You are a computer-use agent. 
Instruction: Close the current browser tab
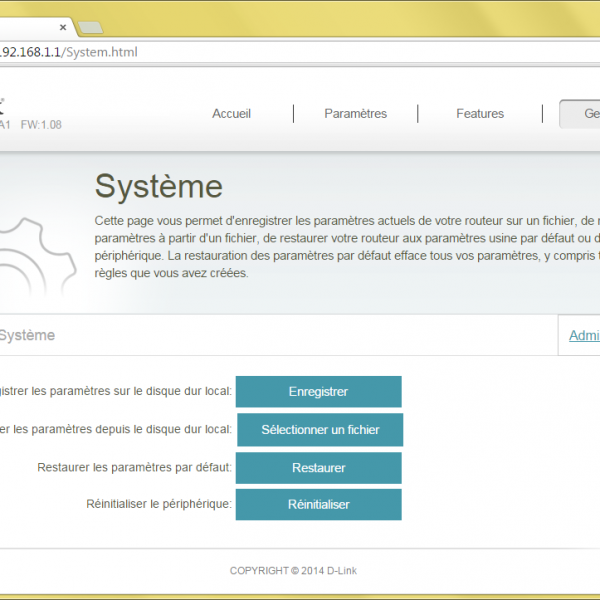[64, 27]
